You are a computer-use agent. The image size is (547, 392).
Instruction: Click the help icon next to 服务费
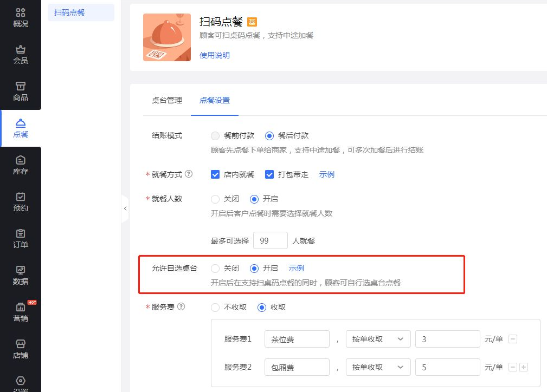(x=181, y=306)
